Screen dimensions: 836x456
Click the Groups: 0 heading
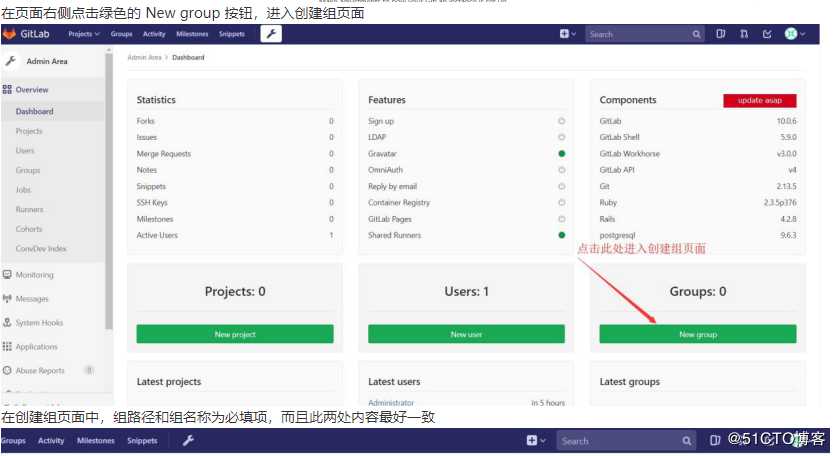[698, 292]
